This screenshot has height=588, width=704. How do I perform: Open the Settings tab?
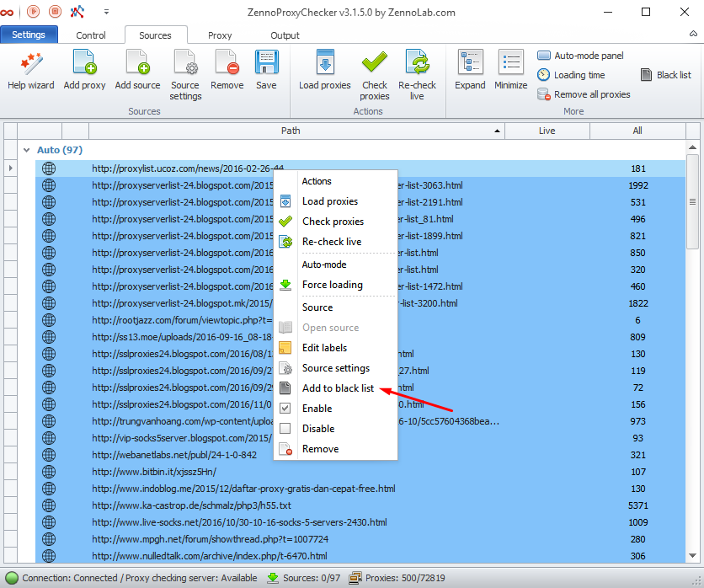pyautogui.click(x=29, y=35)
